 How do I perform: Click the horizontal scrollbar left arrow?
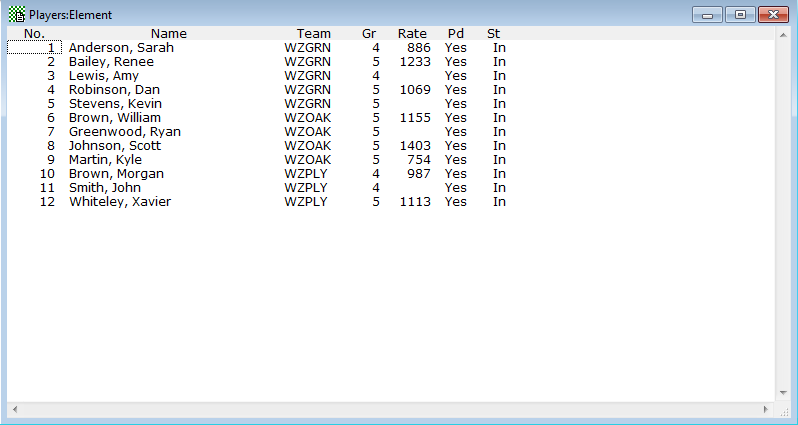[14, 410]
